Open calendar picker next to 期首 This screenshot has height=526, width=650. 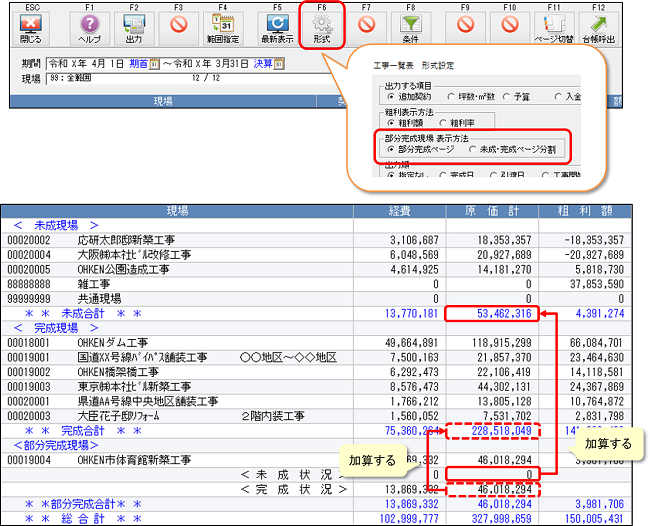point(156,63)
